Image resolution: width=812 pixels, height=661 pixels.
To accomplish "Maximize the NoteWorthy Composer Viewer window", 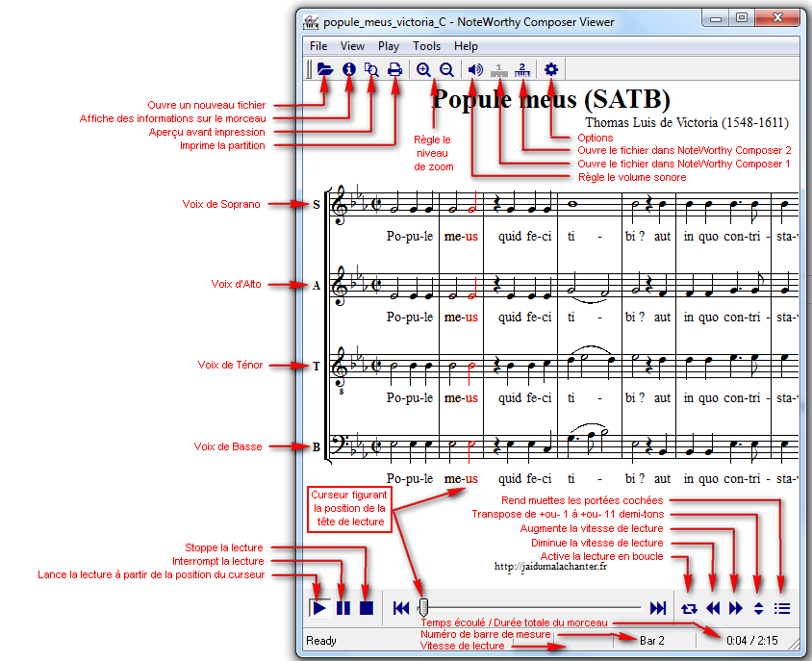I will pyautogui.click(x=742, y=18).
